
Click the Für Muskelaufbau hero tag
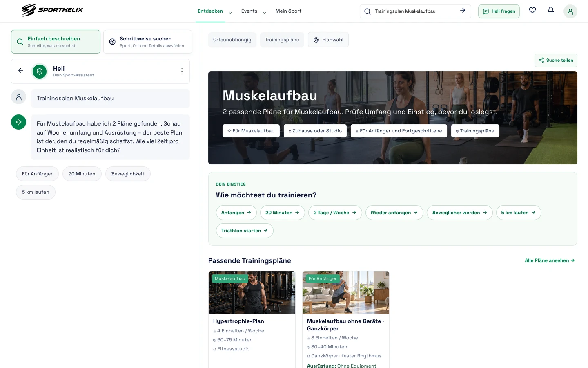click(251, 131)
